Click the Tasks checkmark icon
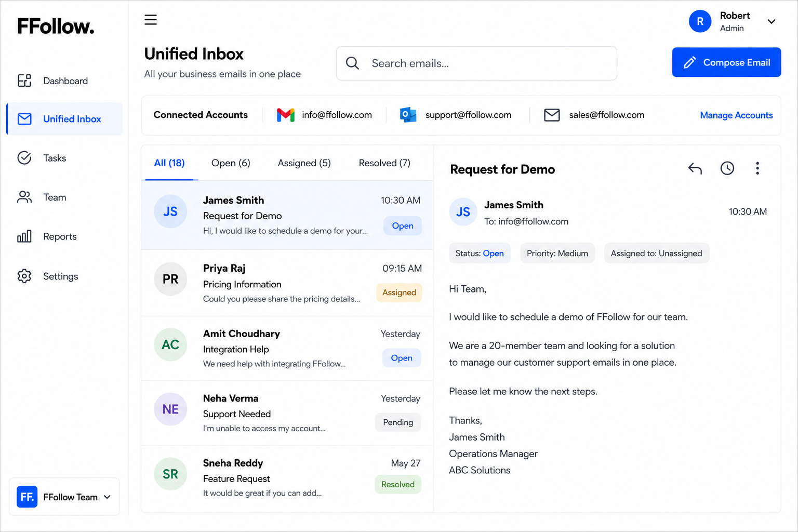The height and width of the screenshot is (532, 798). click(x=24, y=158)
